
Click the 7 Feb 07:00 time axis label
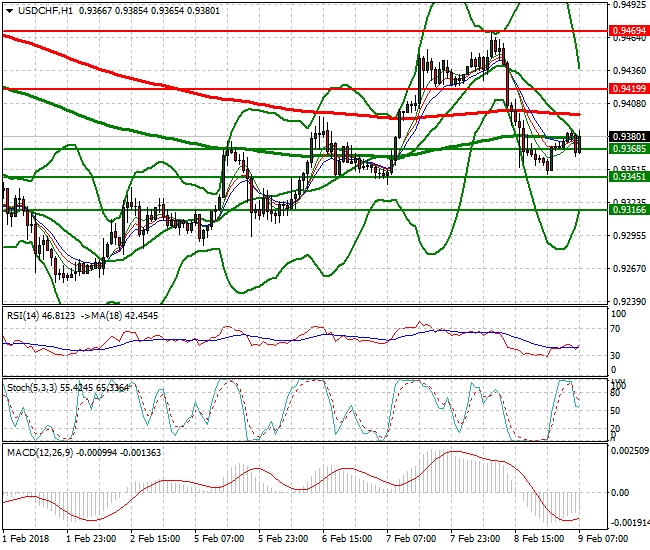point(411,539)
